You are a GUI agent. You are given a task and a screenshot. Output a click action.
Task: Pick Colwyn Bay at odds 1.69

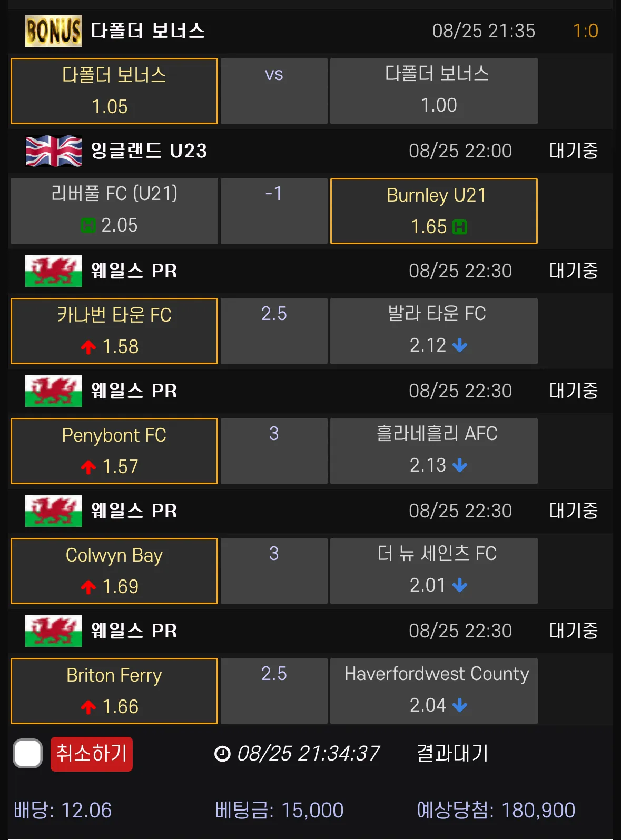(114, 571)
